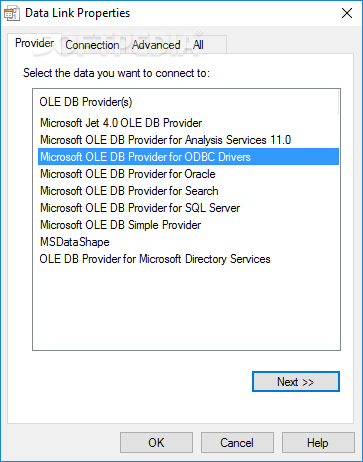
Task: Open Help for this dialog
Action: [318, 443]
